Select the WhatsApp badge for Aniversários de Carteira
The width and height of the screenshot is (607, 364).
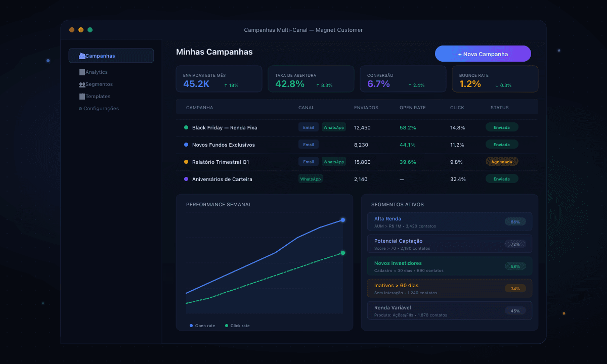coord(310,178)
